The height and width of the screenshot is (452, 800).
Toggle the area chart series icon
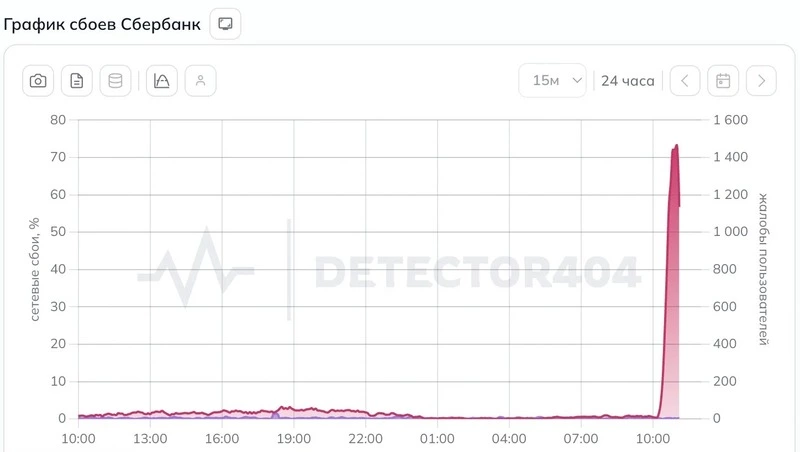162,81
